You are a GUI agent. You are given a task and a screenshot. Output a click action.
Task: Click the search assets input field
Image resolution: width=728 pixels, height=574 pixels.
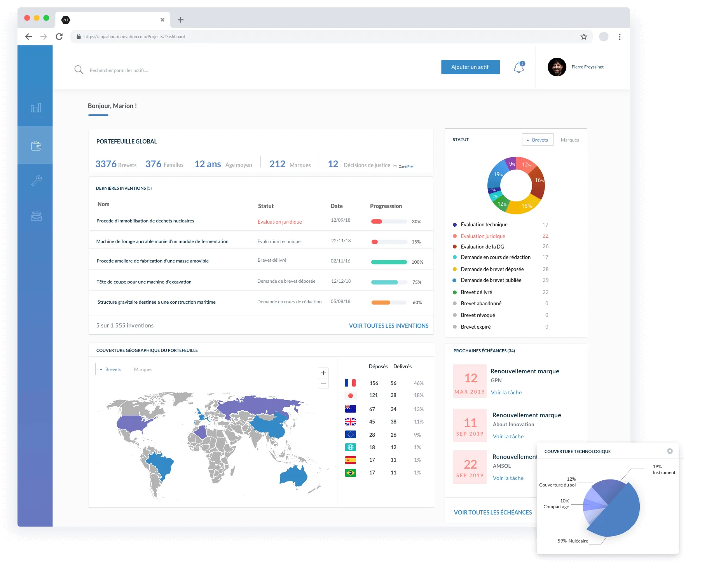pos(119,70)
